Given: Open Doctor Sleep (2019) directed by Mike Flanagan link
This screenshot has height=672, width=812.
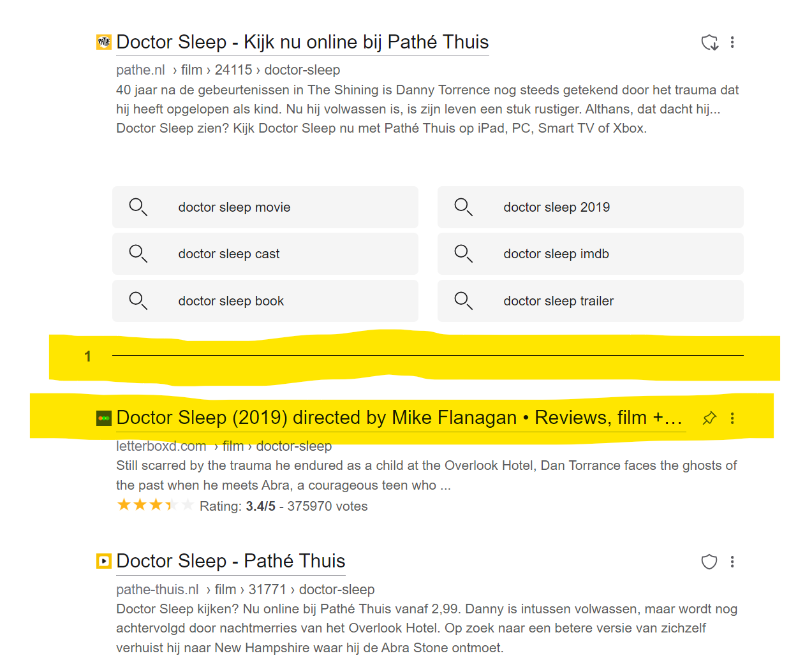Looking at the screenshot, I should [399, 418].
